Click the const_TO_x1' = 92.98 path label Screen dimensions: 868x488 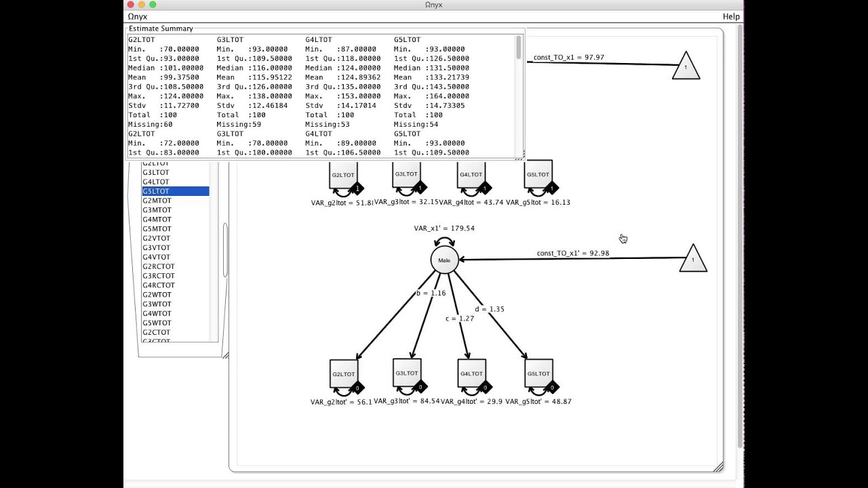(x=573, y=253)
